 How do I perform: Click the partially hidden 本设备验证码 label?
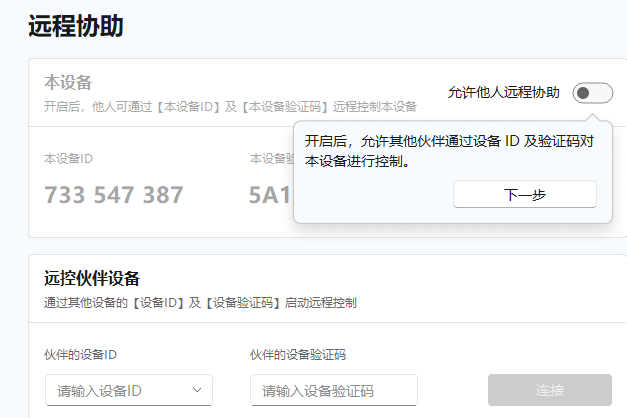click(272, 159)
